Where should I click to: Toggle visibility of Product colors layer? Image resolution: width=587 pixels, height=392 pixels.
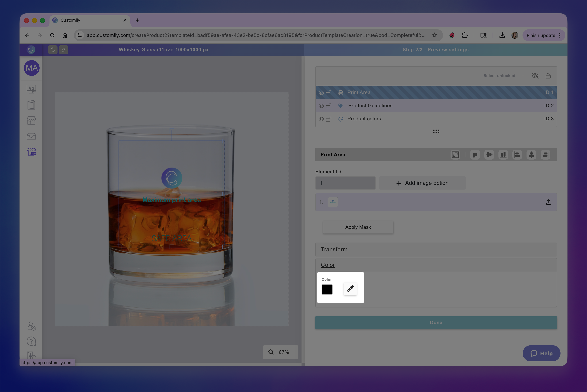[x=321, y=119]
